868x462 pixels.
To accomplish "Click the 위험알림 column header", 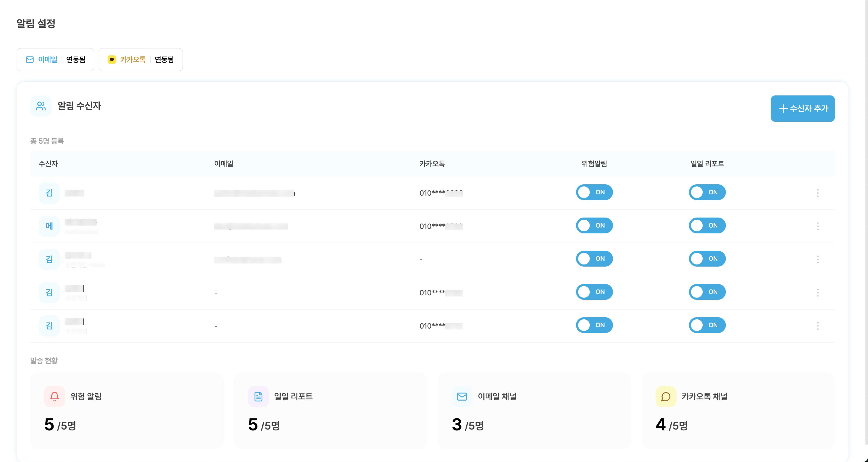I will pyautogui.click(x=594, y=164).
